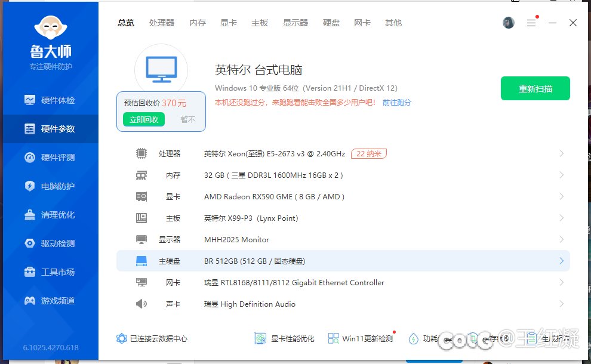The height and width of the screenshot is (364, 591).
Task: Switch to the 其他 tab
Action: click(393, 23)
